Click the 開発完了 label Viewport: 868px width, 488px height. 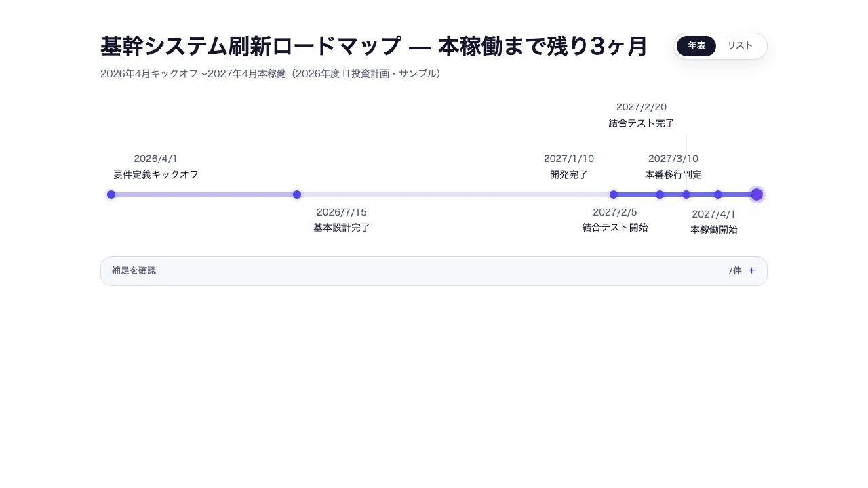click(569, 174)
